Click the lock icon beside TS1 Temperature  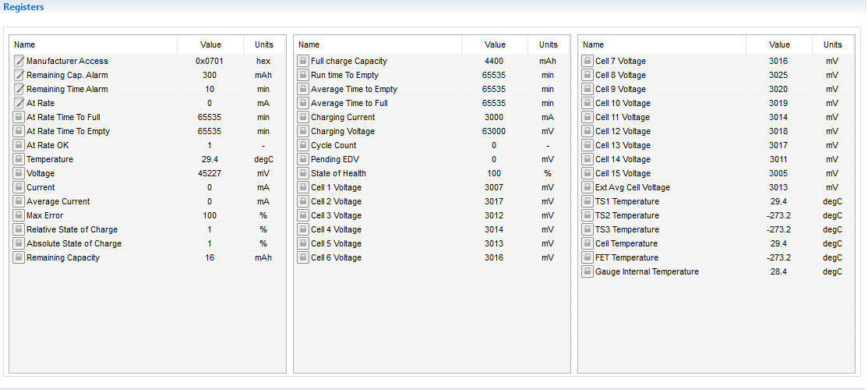point(587,202)
